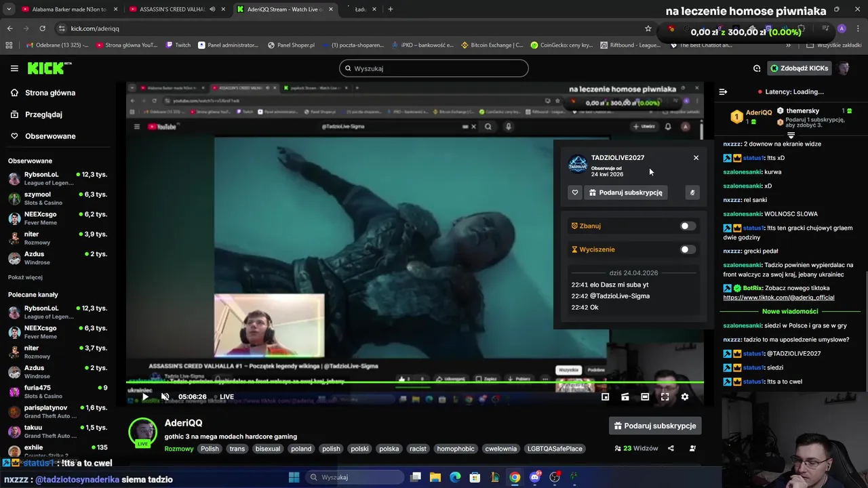Show more bookmarks chevron

(x=788, y=45)
